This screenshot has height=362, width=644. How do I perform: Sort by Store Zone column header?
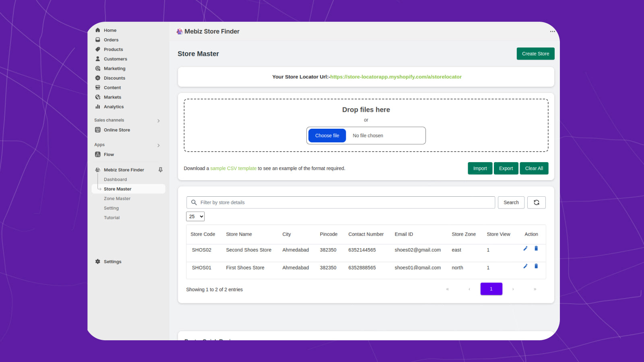pyautogui.click(x=464, y=234)
